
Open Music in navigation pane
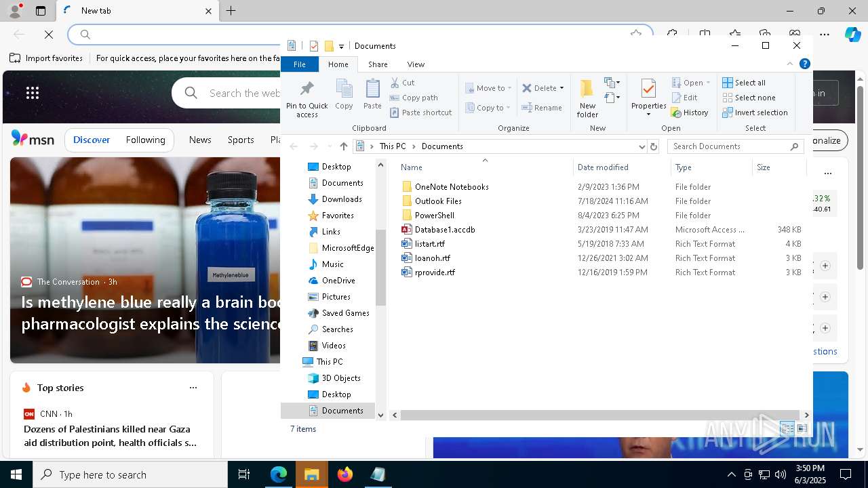(332, 264)
